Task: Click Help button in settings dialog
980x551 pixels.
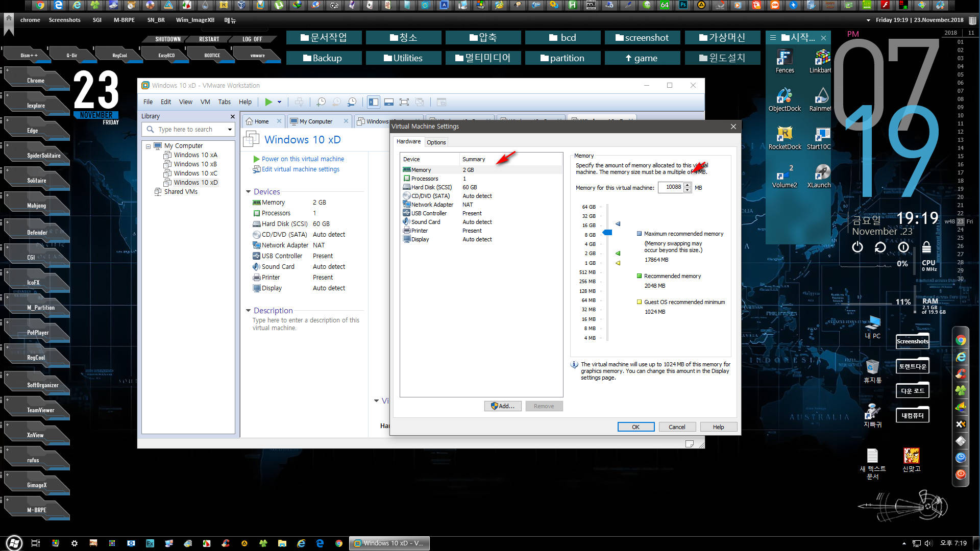Action: tap(718, 427)
